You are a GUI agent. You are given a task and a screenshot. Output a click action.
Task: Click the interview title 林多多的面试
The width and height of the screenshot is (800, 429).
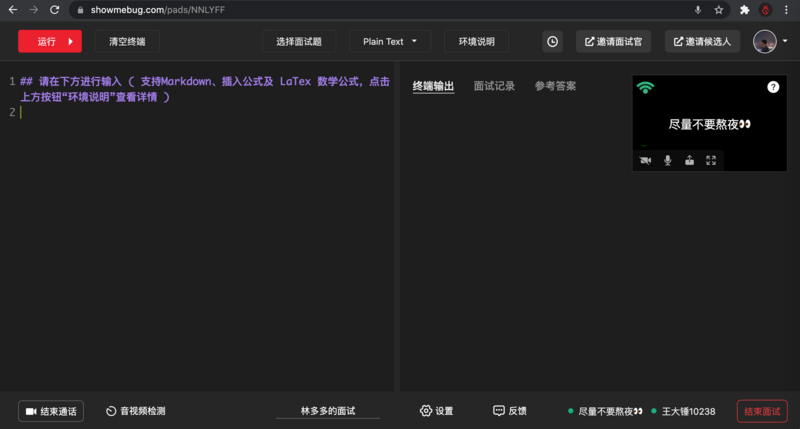328,411
